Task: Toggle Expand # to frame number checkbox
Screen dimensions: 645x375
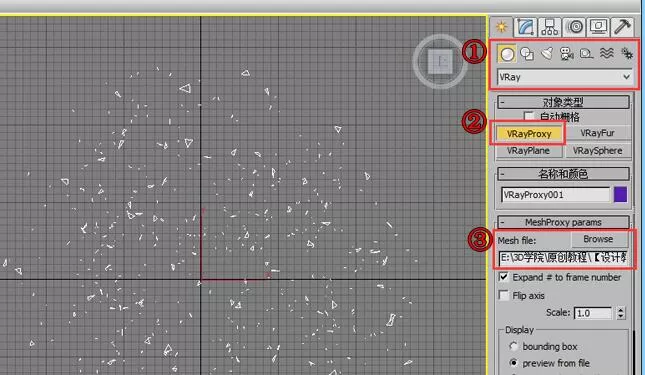Action: click(x=503, y=277)
